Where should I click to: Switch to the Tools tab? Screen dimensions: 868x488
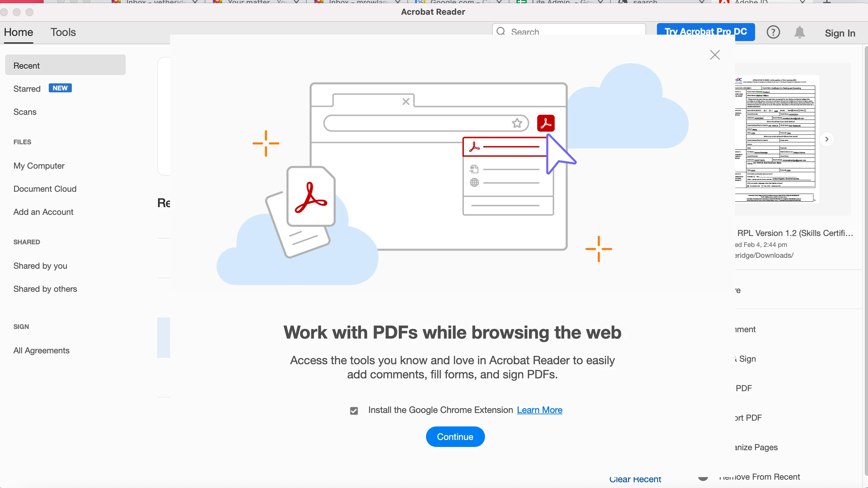tap(63, 32)
